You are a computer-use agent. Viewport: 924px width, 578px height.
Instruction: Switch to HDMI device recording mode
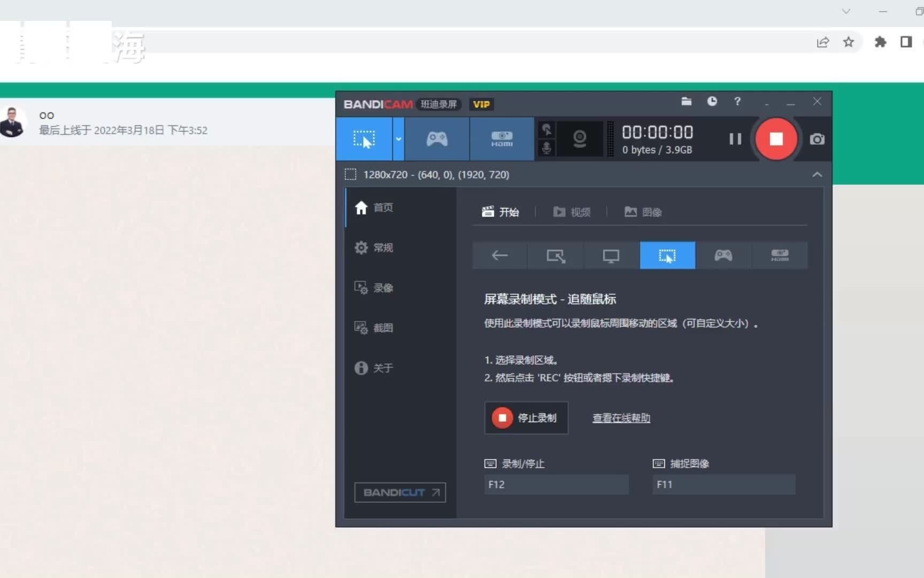pyautogui.click(x=502, y=139)
